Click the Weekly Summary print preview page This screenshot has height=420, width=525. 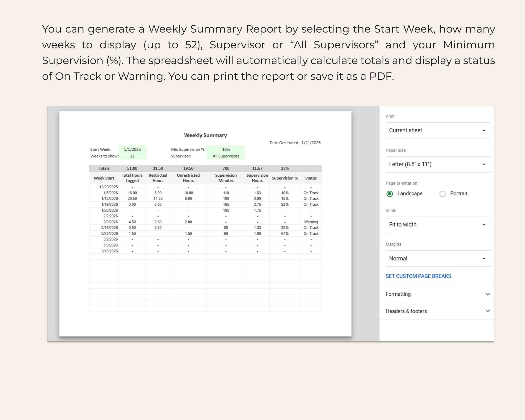205,223
